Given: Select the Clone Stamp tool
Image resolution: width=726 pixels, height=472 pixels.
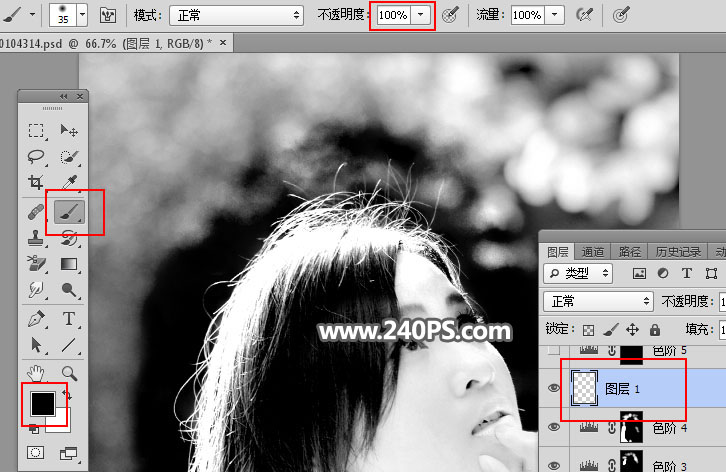Looking at the screenshot, I should 36,238.
